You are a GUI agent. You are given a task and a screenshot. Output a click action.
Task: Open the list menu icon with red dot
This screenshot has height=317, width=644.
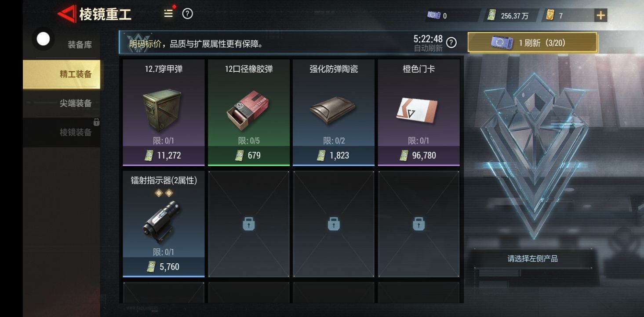click(169, 13)
